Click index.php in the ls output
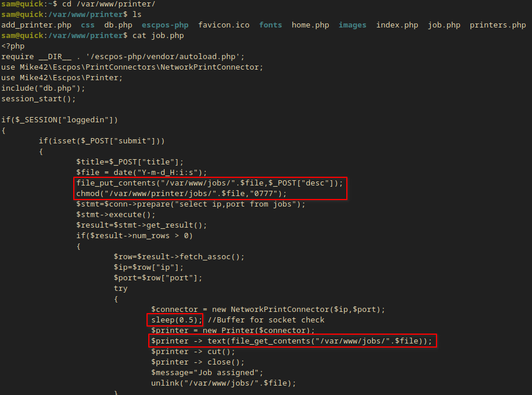The image size is (532, 395). tap(397, 25)
